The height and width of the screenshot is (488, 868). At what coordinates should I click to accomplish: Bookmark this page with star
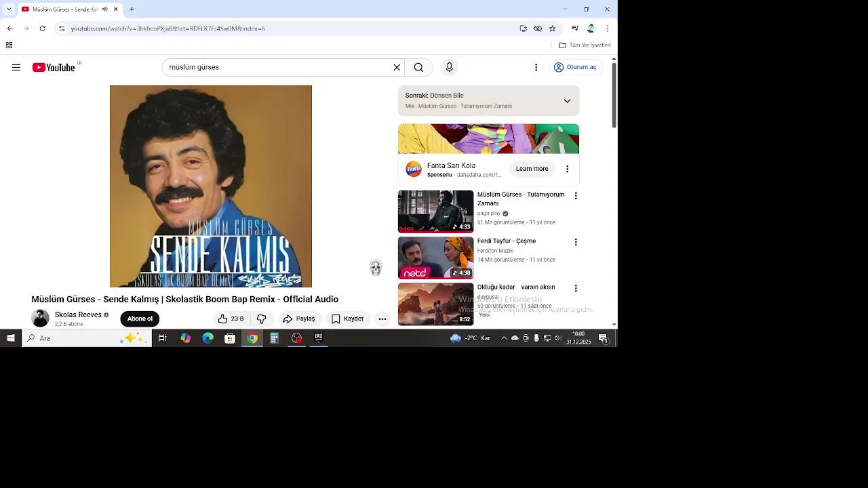coord(552,28)
